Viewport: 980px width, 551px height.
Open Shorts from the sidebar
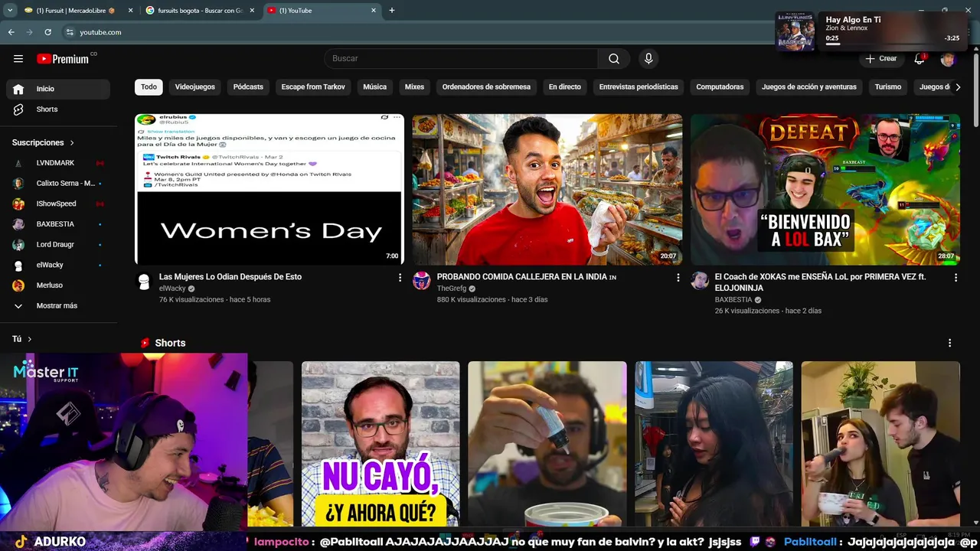click(58, 109)
